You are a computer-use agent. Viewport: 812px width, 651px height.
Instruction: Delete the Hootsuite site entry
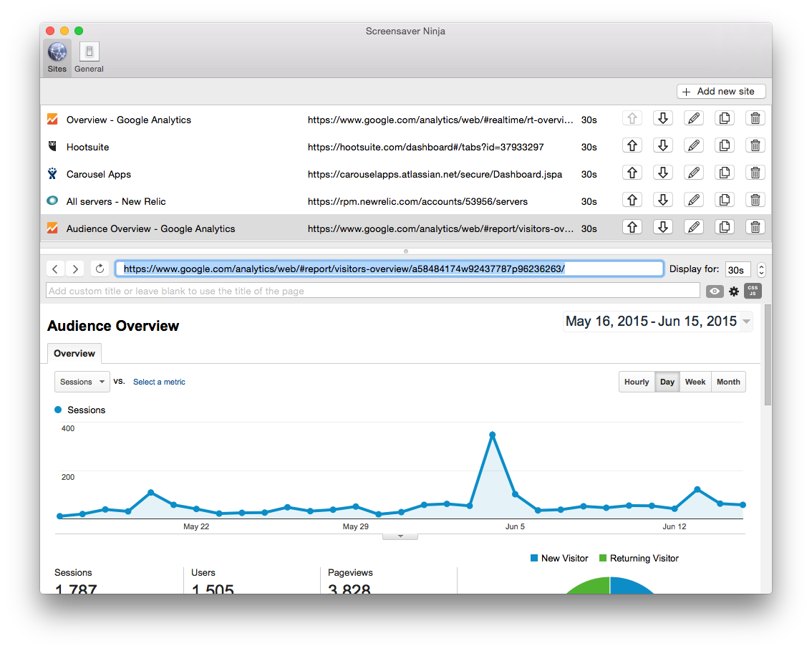755,146
